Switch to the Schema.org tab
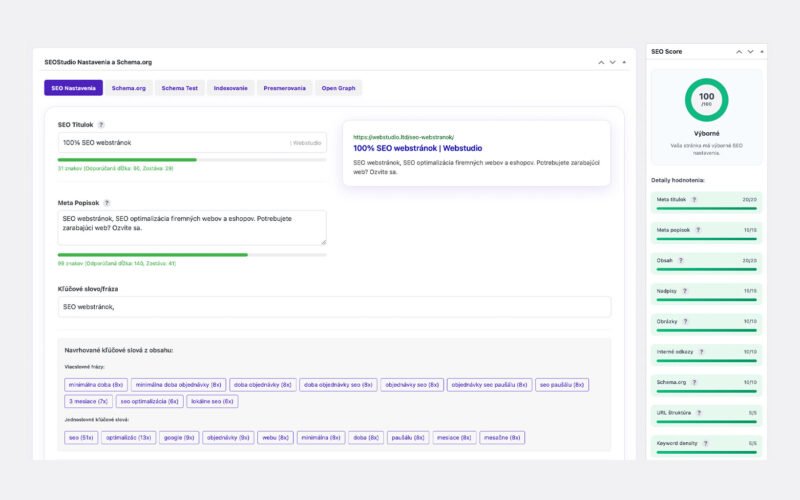The width and height of the screenshot is (800, 500). click(129, 88)
